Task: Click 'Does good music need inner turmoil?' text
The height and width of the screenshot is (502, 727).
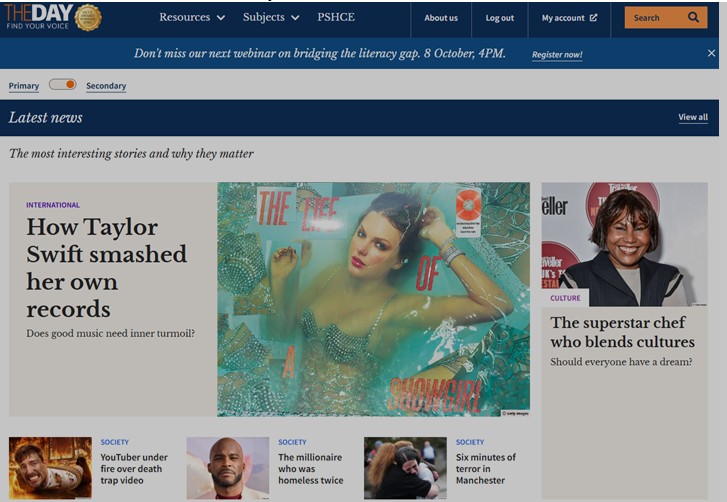Action: [x=110, y=333]
